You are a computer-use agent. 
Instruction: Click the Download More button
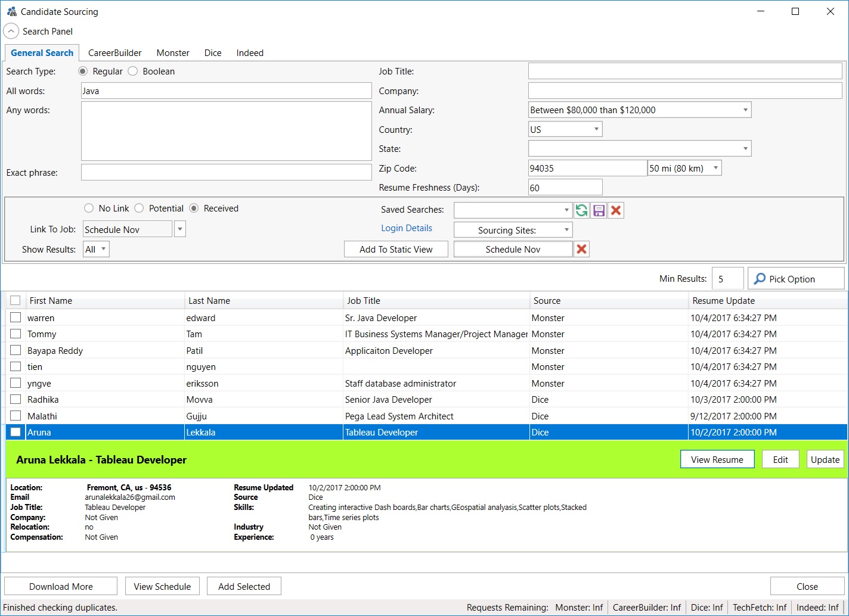click(x=61, y=586)
